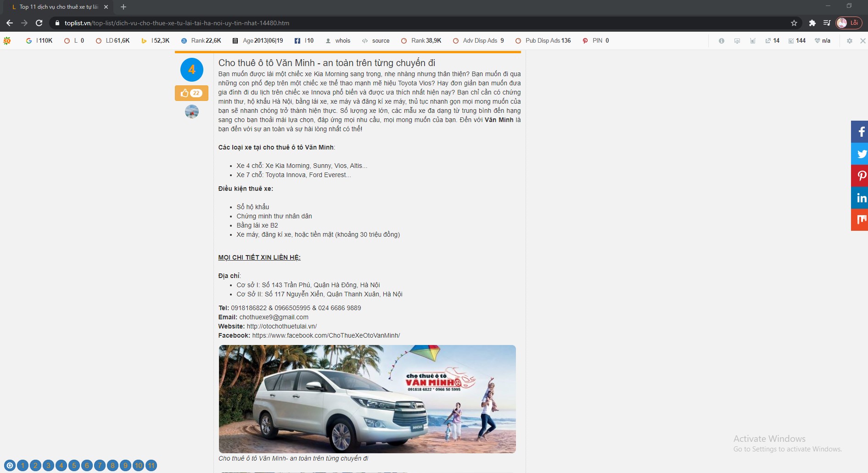The height and width of the screenshot is (473, 868).
Task: Open the Cho thuê ô tô Văn Minh heading
Action: pos(327,63)
